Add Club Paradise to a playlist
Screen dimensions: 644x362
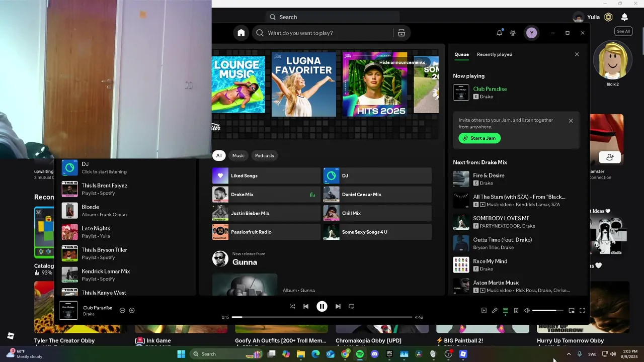coord(132,310)
